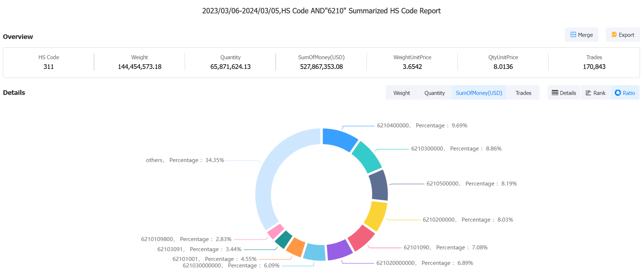Click the yellow 6210200000 donut slice

coord(375,215)
